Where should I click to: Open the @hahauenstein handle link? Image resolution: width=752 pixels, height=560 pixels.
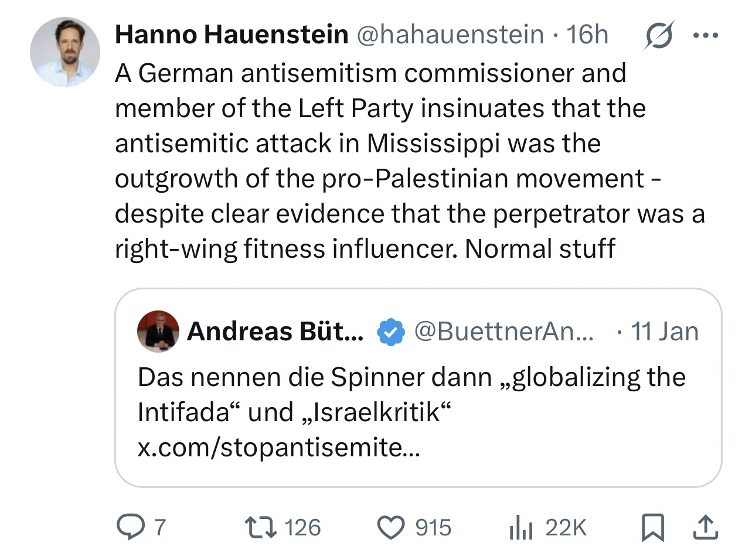(450, 35)
